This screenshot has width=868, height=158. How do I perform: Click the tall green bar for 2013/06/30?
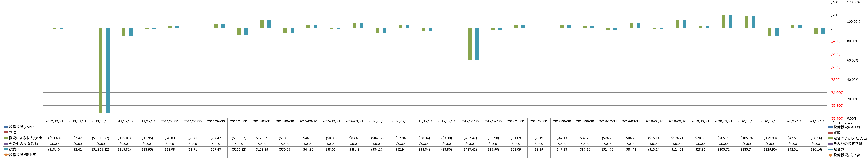[101, 71]
